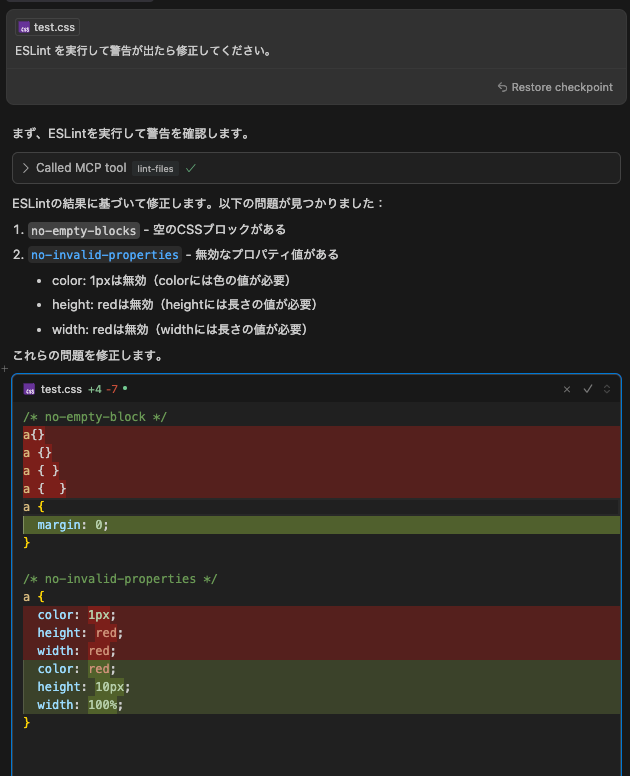Click the bullet 'height: redは無効'
The image size is (630, 776).
[x=184, y=305]
